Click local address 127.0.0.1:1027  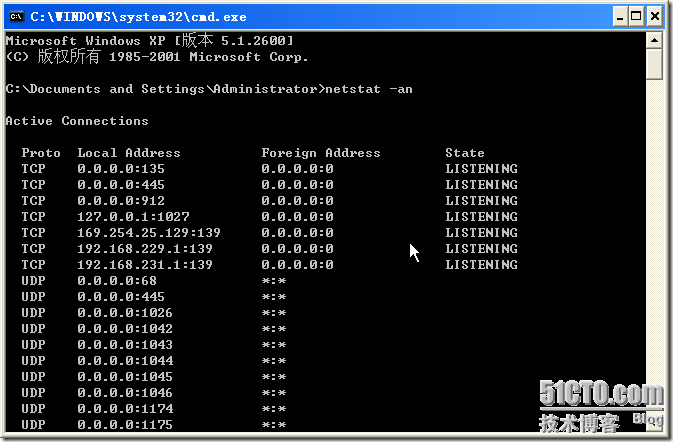(x=133, y=217)
